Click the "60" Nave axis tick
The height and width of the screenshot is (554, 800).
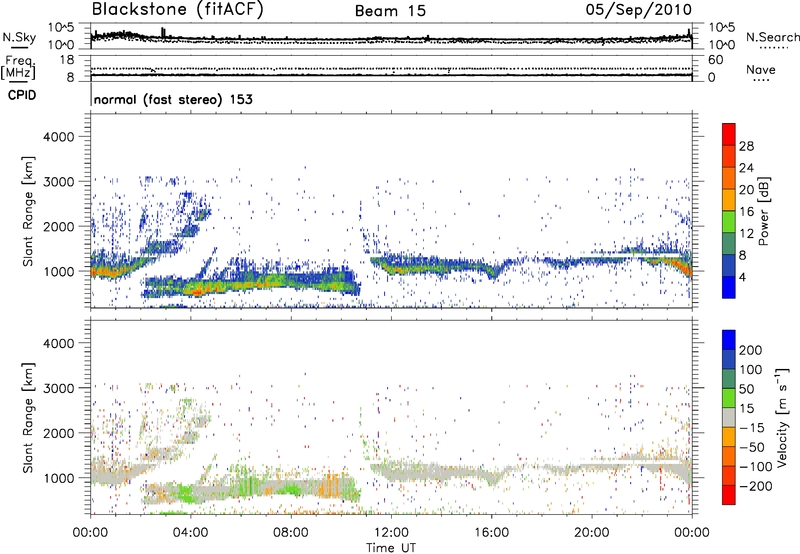click(715, 60)
